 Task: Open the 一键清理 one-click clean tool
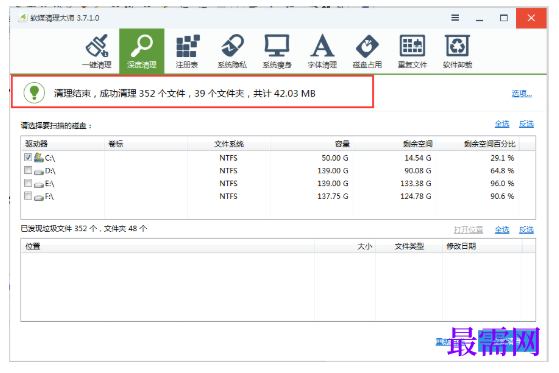point(97,51)
